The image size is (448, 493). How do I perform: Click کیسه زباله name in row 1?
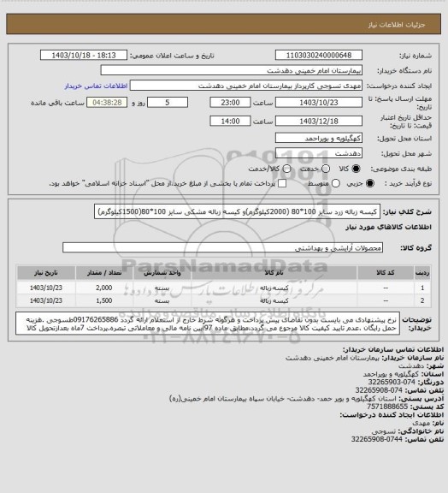click(274, 288)
